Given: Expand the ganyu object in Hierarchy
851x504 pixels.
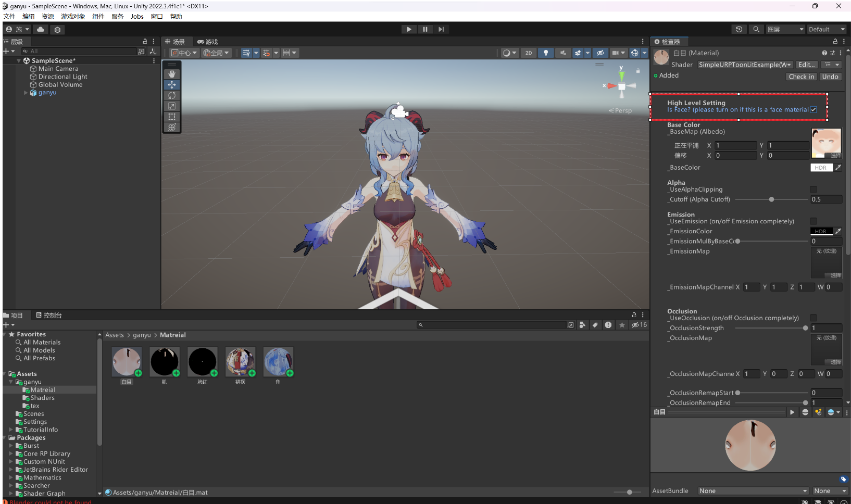Looking at the screenshot, I should click(x=26, y=93).
